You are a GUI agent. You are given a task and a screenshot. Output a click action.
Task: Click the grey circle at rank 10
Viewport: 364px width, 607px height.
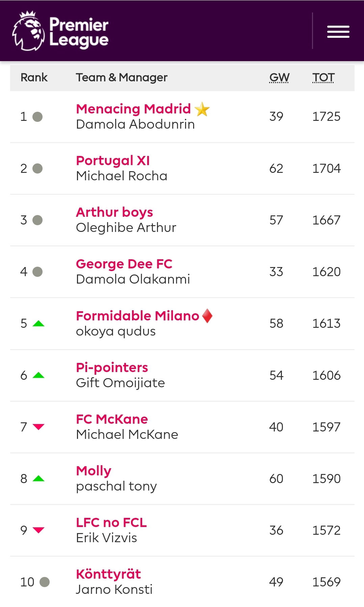(x=45, y=582)
